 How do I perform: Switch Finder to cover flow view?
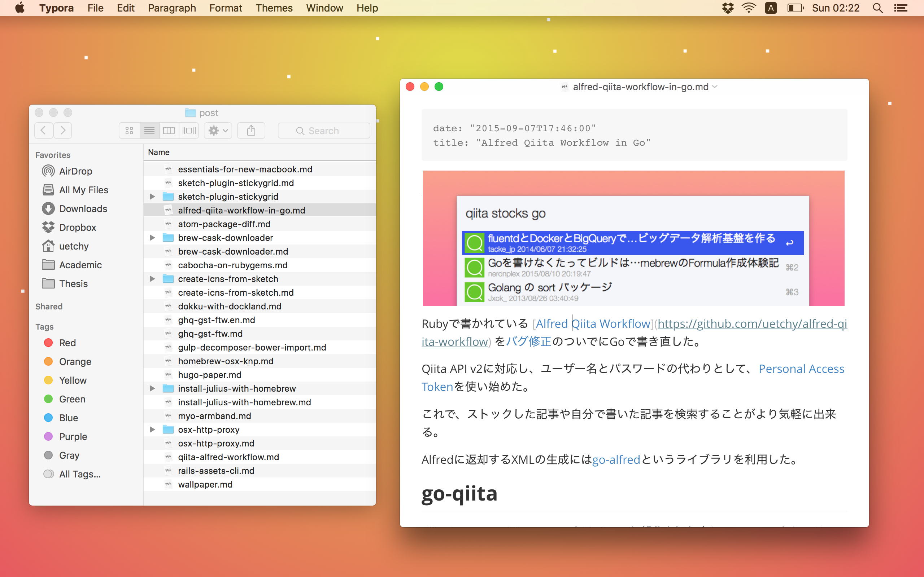(x=189, y=131)
